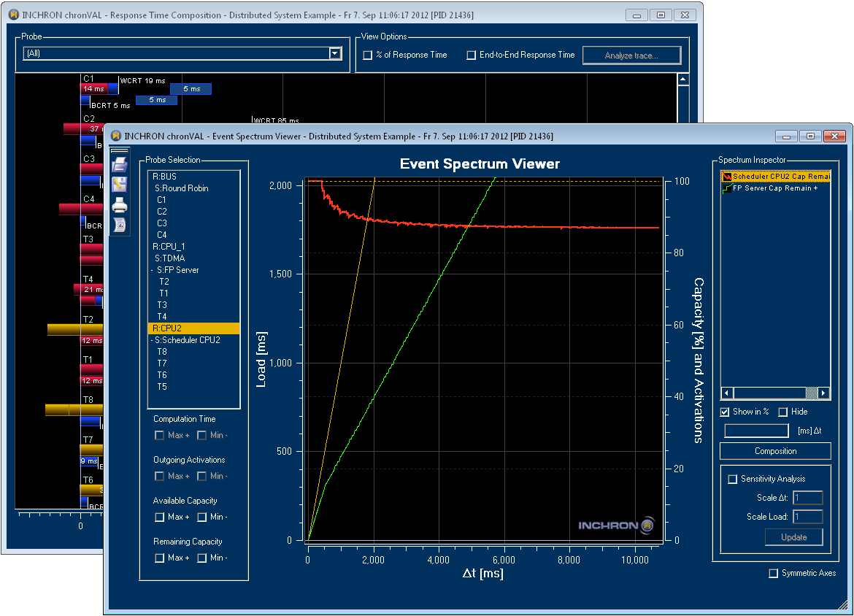Check Max + under Remaining Capacity
The height and width of the screenshot is (616, 854).
pos(160,558)
